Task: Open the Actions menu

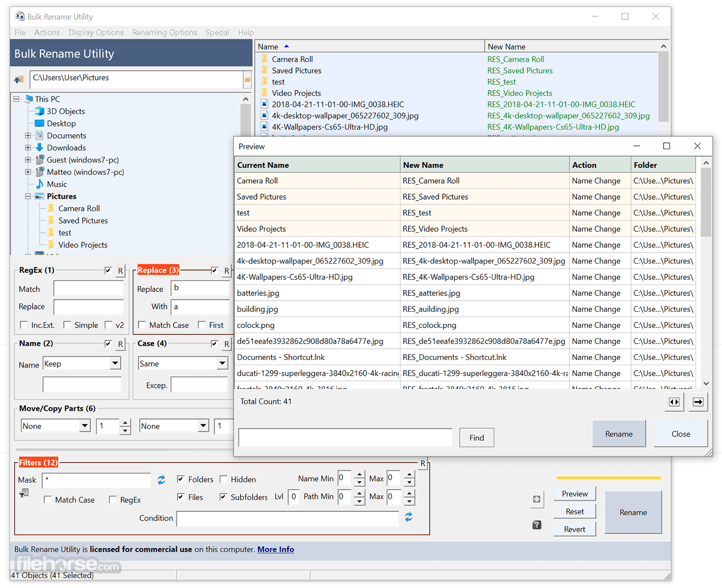Action: [47, 32]
